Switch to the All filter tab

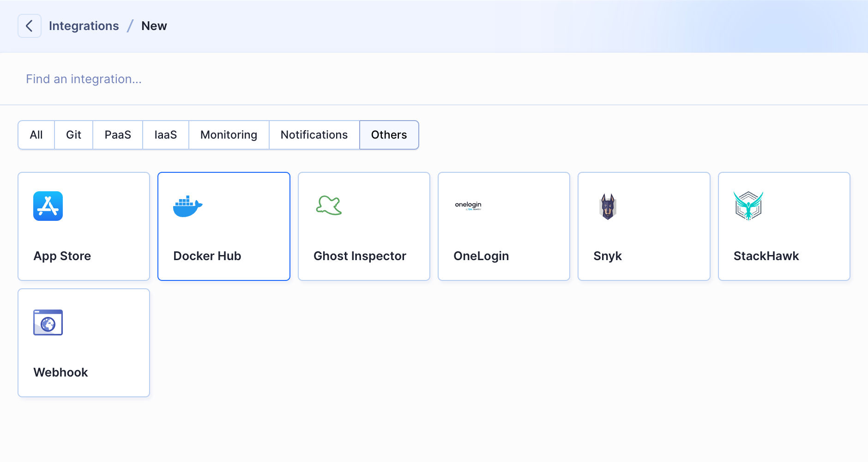pyautogui.click(x=36, y=135)
